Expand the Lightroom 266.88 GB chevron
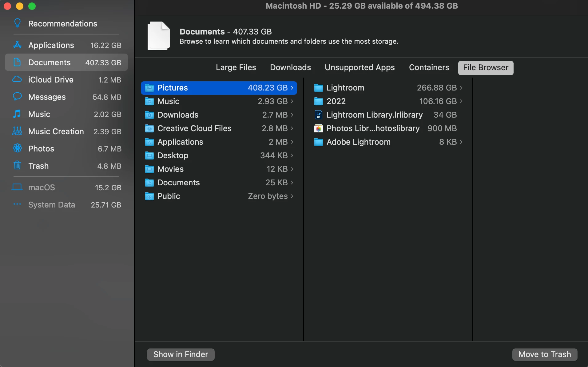Image resolution: width=588 pixels, height=367 pixels. pyautogui.click(x=461, y=88)
